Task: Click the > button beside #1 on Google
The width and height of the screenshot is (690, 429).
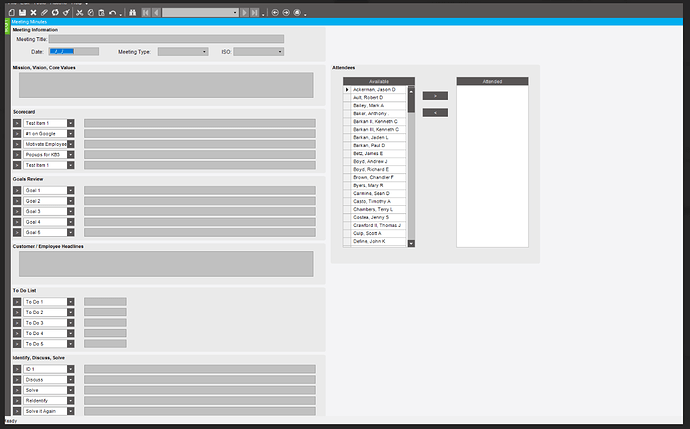Action: tap(17, 134)
